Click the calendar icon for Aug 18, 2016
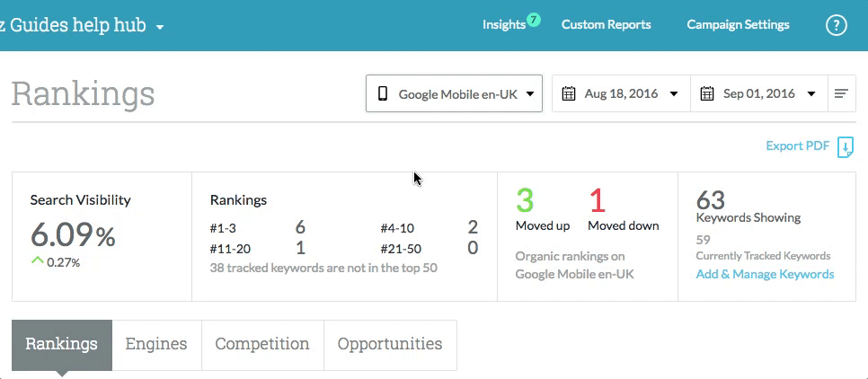Image resolution: width=868 pixels, height=379 pixels. [x=569, y=93]
